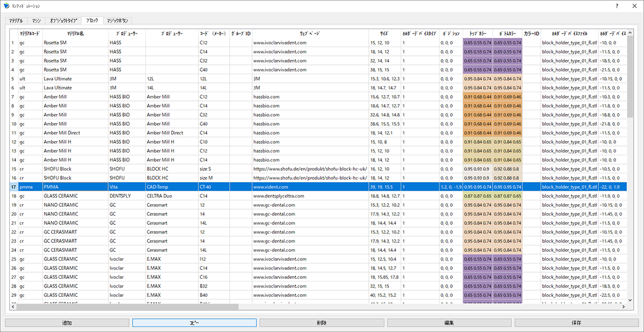Click the ポジション column header
The image size is (644, 332).
pyautogui.click(x=451, y=33)
